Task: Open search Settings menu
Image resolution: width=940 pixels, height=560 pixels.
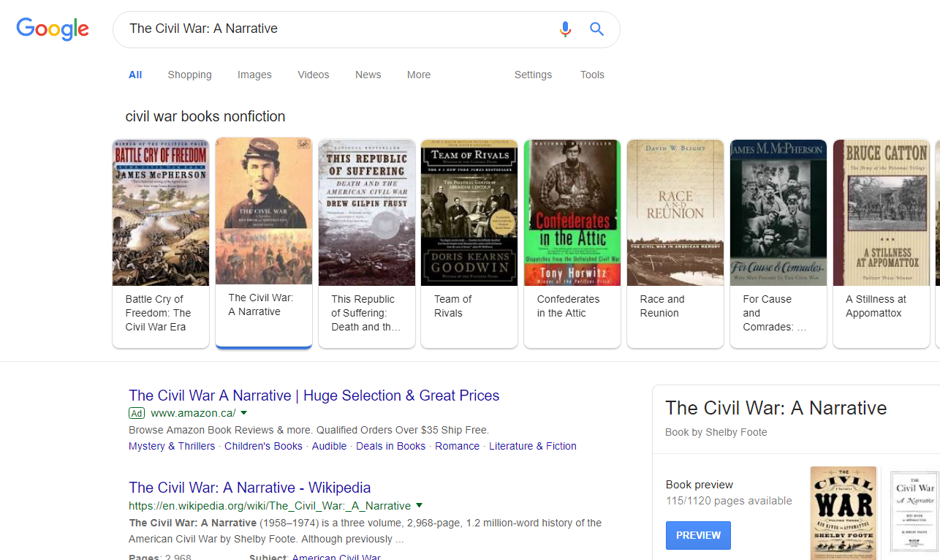Action: point(533,75)
